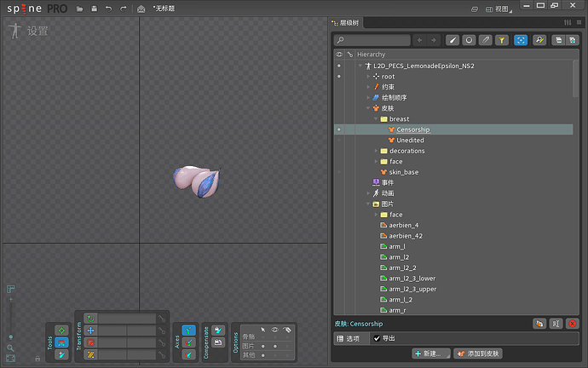Uncheck the 导出 export checkbox
Viewport: 588px width, 368px height.
click(377, 338)
